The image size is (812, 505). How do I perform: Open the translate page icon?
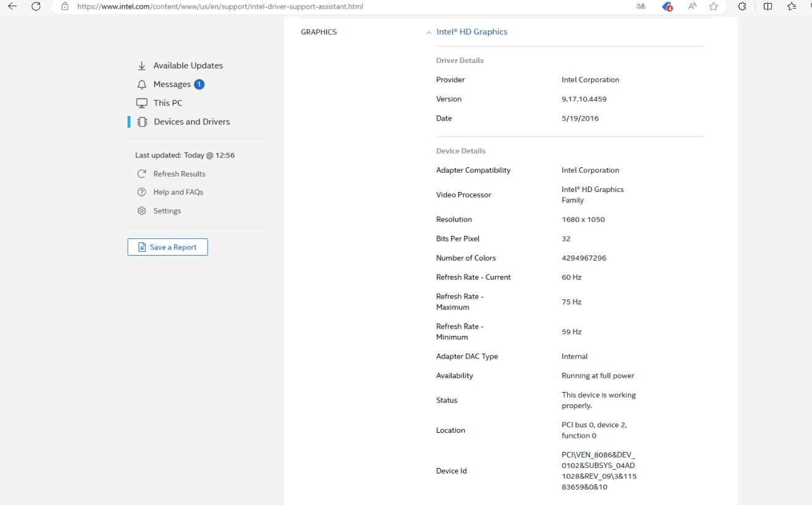[x=641, y=6]
